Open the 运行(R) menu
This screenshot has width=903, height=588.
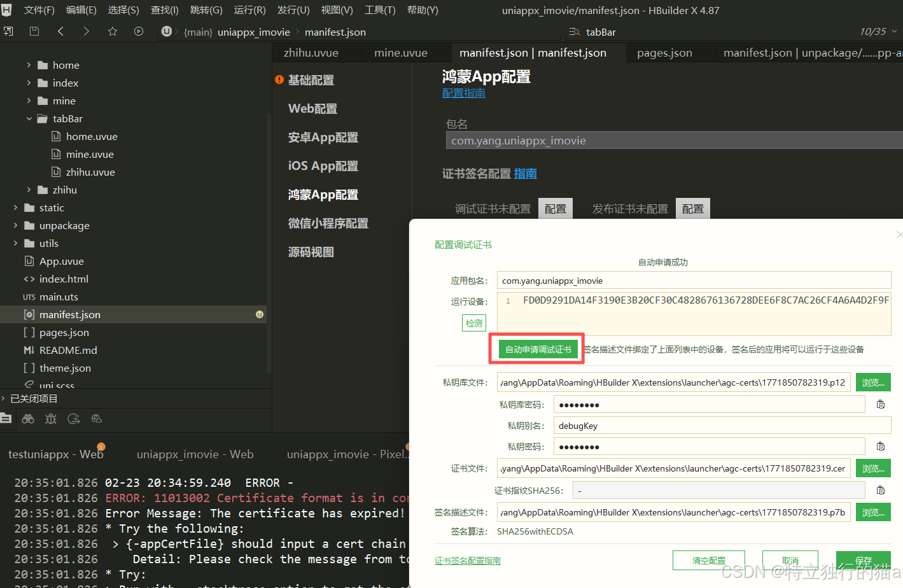click(x=250, y=10)
